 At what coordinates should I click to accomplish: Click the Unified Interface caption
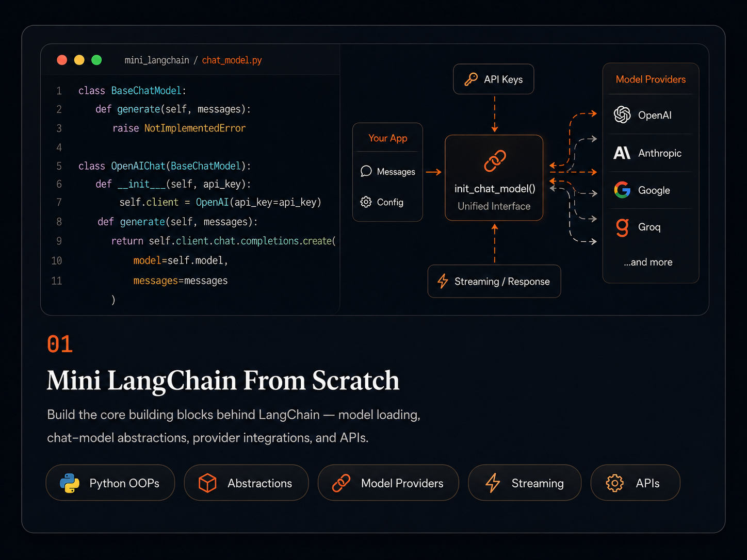[494, 206]
